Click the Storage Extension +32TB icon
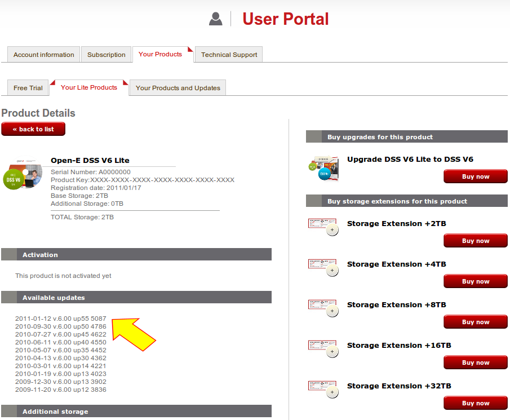 (x=323, y=390)
